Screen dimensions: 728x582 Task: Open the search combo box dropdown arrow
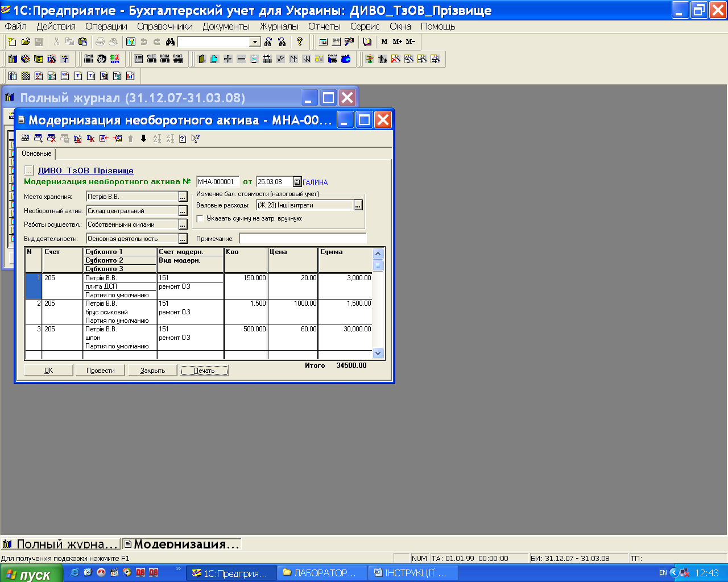tap(255, 42)
